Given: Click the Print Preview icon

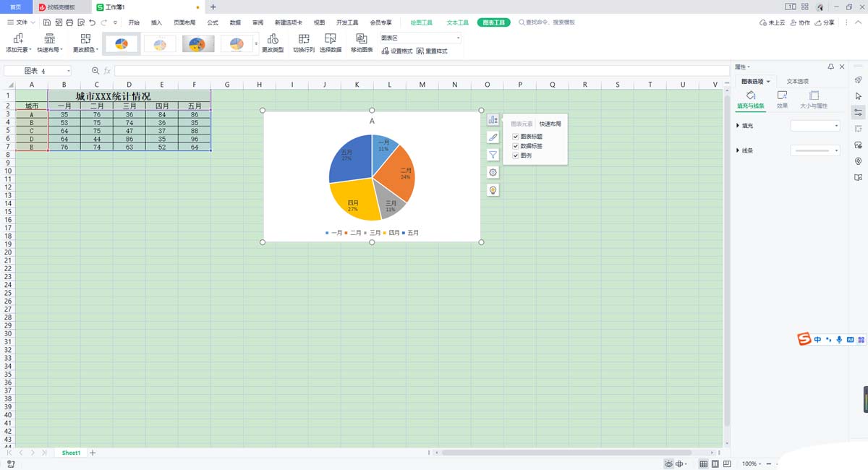Looking at the screenshot, I should point(80,22).
